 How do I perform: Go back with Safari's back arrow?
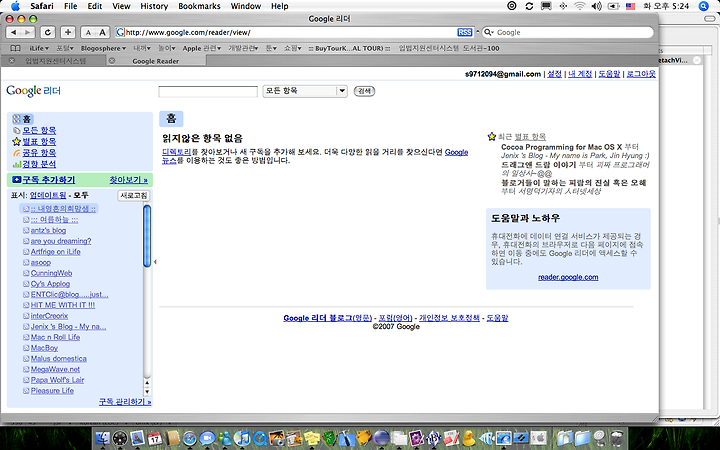coord(14,32)
